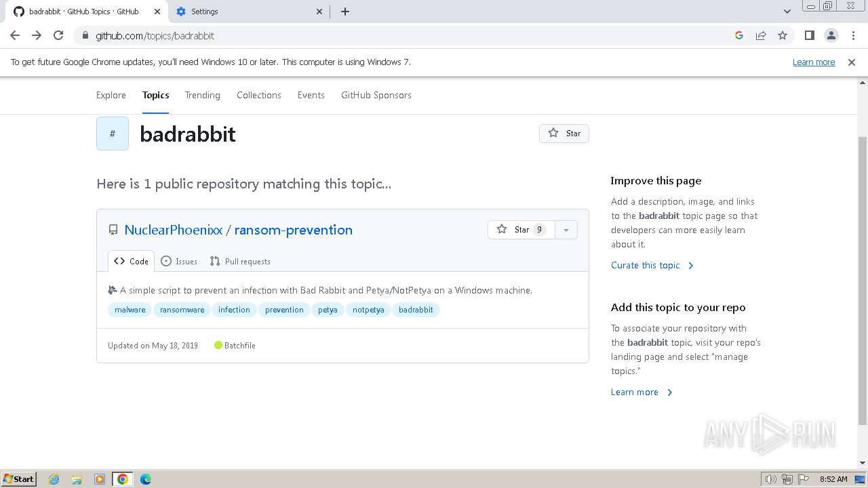Click the page vertical scrollbar

[x=863, y=281]
